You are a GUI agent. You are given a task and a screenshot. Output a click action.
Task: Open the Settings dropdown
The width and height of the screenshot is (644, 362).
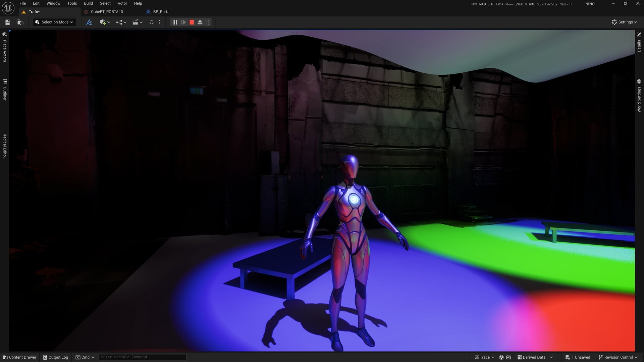[x=624, y=22]
